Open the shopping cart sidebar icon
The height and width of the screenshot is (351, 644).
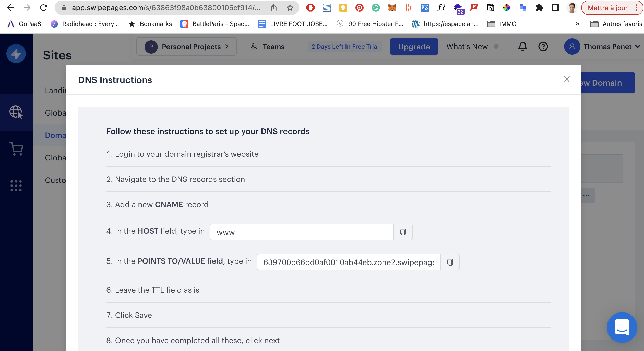point(16,148)
